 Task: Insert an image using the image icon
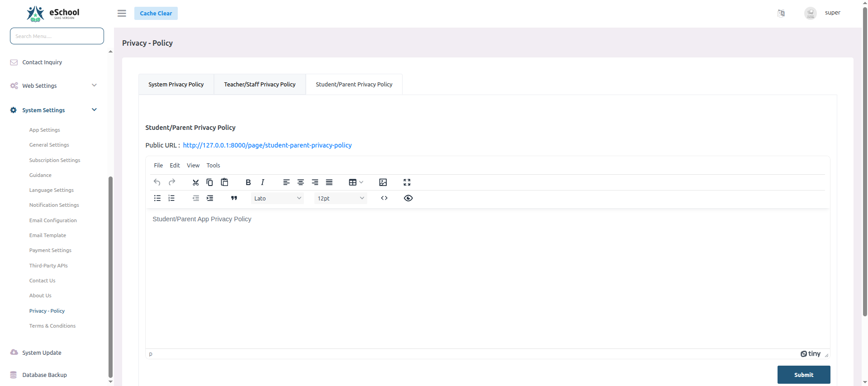click(383, 182)
